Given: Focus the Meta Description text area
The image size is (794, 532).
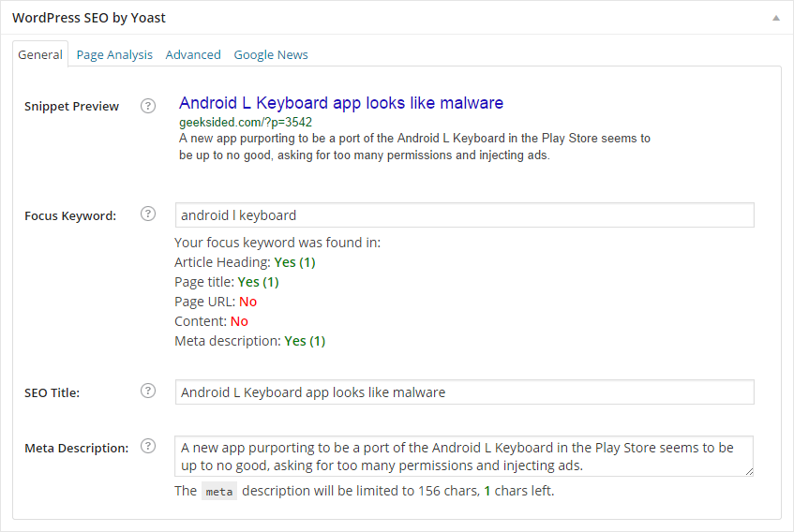Looking at the screenshot, I should [464, 456].
